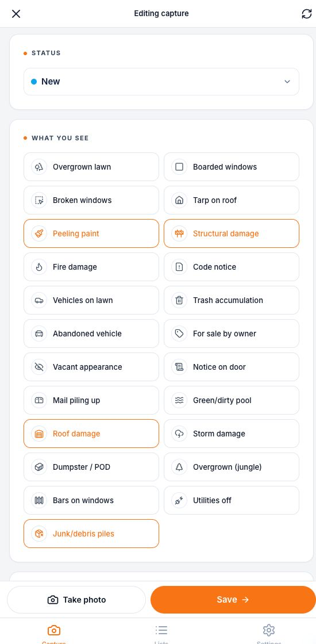Switch to the Lists tab
Image resolution: width=316 pixels, height=644 pixels.
tap(161, 634)
